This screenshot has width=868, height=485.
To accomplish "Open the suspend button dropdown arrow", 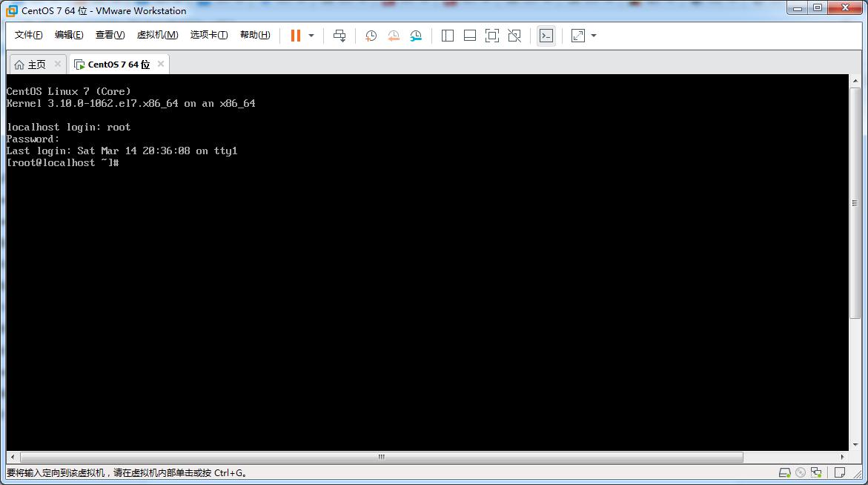I will [311, 35].
